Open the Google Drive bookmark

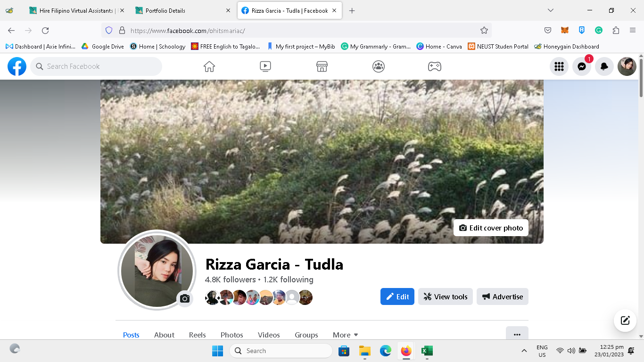pyautogui.click(x=103, y=46)
